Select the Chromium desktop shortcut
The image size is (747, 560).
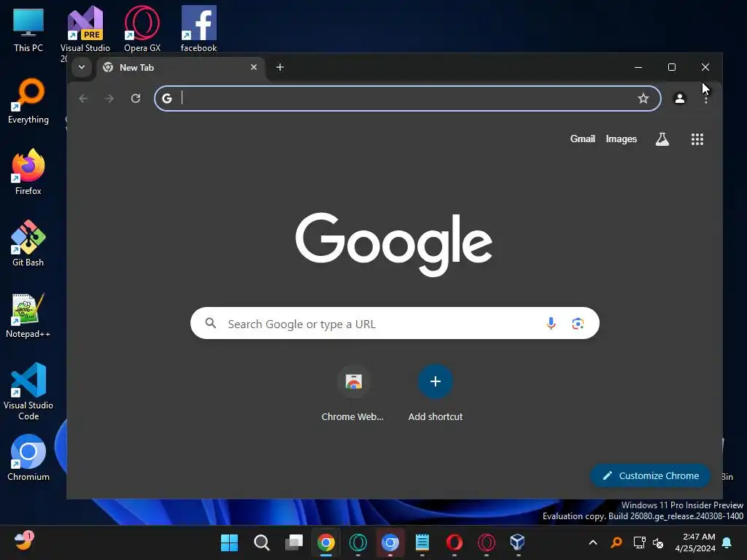pos(28,458)
